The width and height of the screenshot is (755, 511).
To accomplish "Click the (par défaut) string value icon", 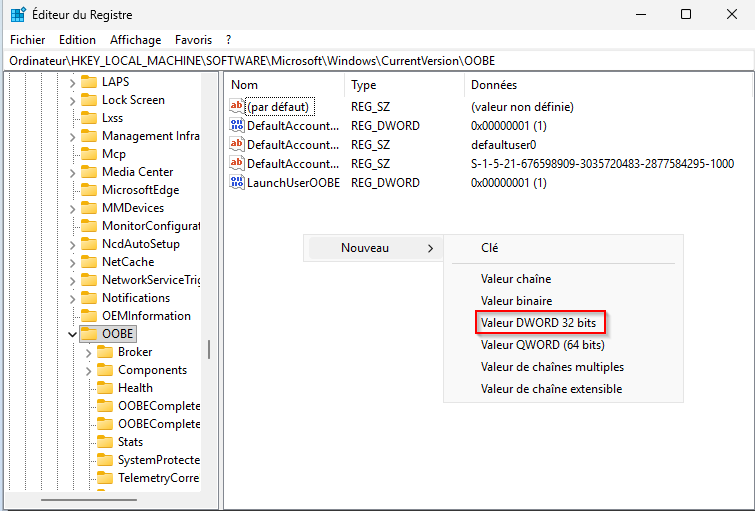I will coord(237,107).
